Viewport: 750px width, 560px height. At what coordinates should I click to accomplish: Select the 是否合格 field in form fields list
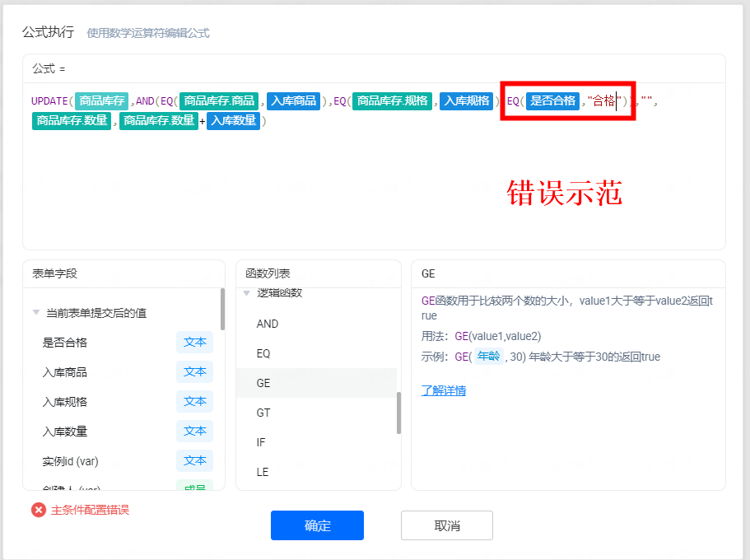[65, 343]
